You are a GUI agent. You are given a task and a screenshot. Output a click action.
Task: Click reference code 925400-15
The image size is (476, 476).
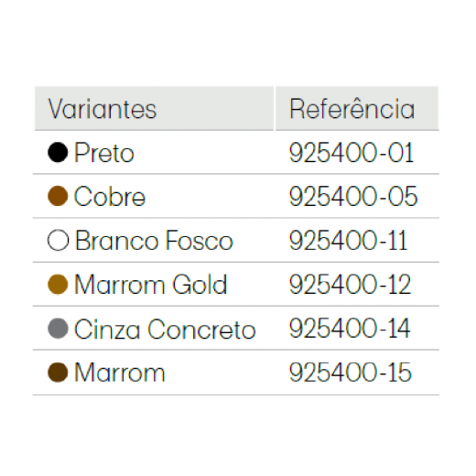coord(351,372)
